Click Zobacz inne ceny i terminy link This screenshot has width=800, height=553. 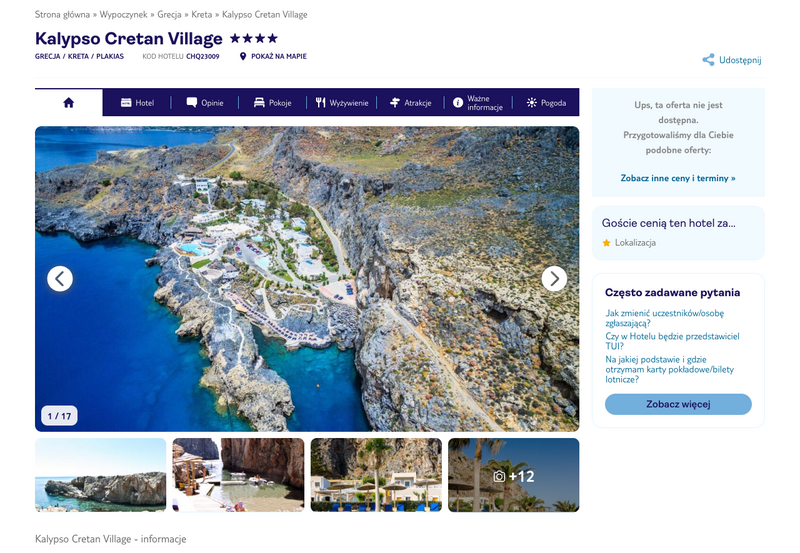point(678,178)
